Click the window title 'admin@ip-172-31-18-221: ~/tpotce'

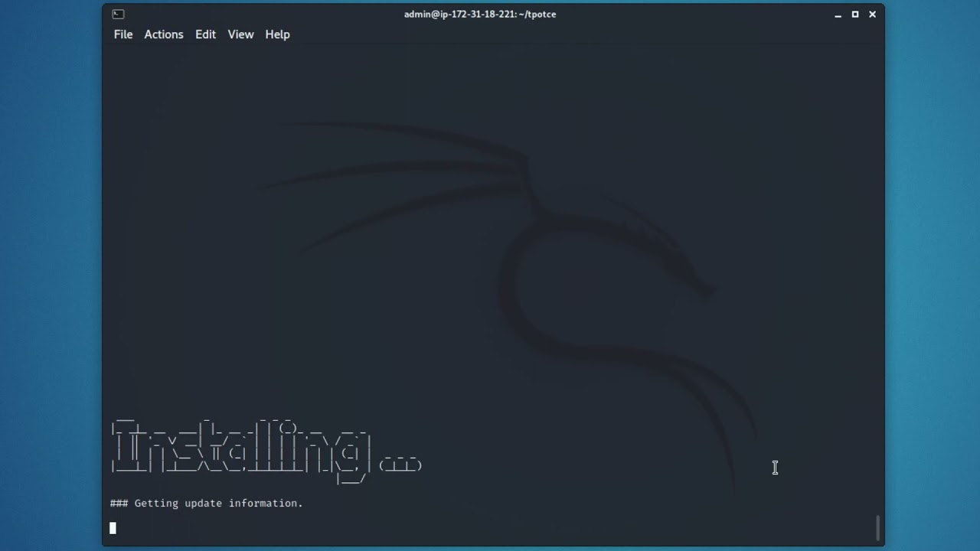coord(480,14)
